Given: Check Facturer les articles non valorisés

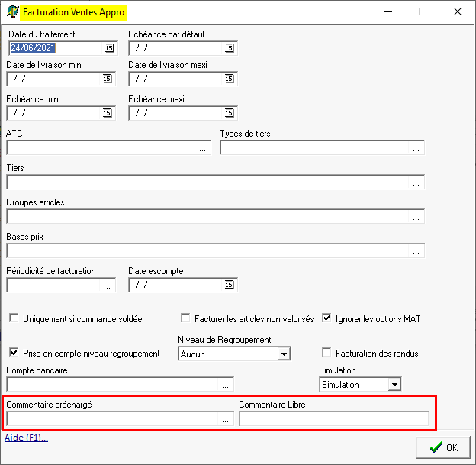Looking at the screenshot, I should [185, 318].
